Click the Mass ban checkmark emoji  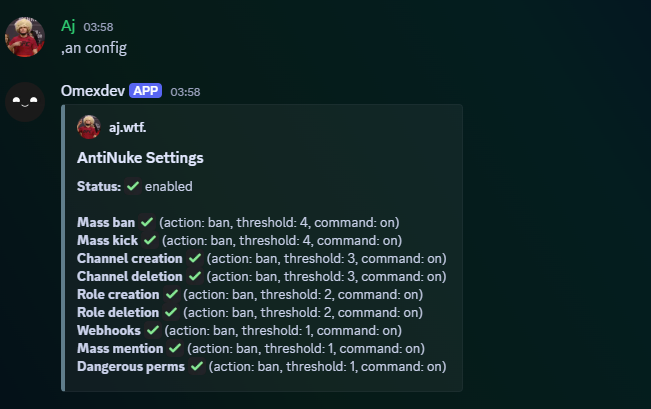click(147, 222)
